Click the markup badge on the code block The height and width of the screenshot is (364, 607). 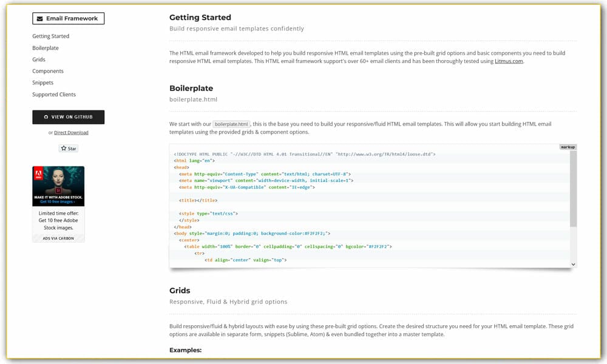click(x=568, y=146)
